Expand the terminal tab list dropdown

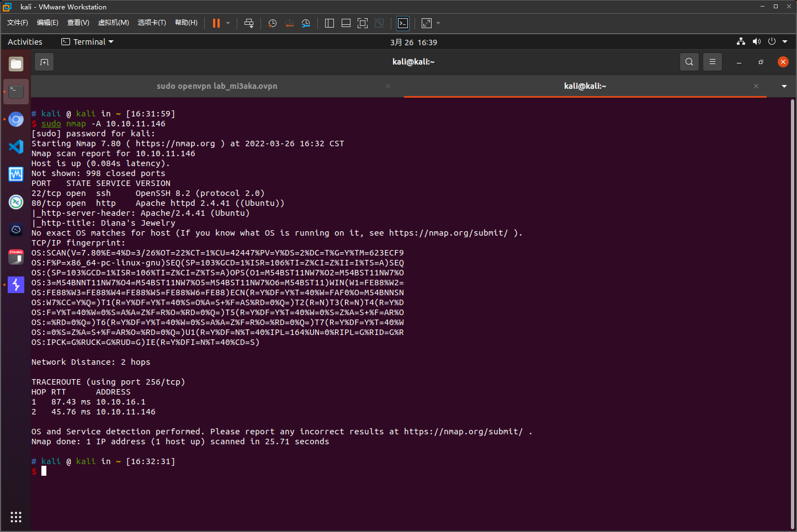click(784, 86)
